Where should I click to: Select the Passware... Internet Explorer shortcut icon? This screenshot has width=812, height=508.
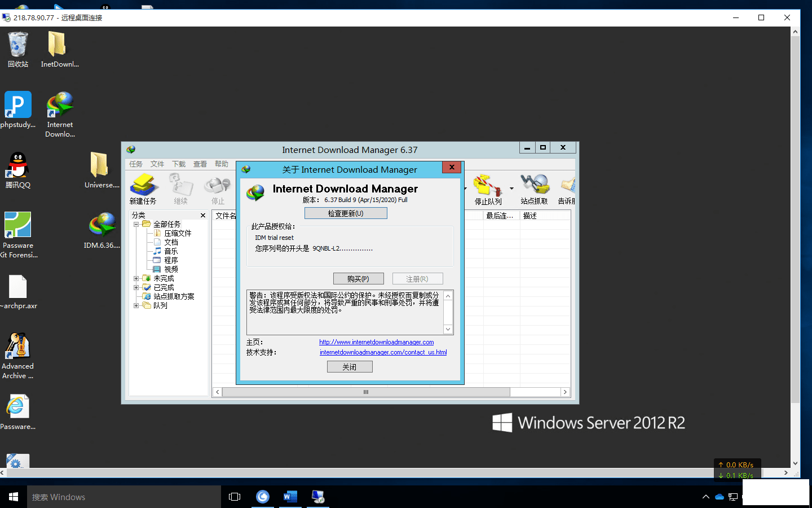click(18, 412)
